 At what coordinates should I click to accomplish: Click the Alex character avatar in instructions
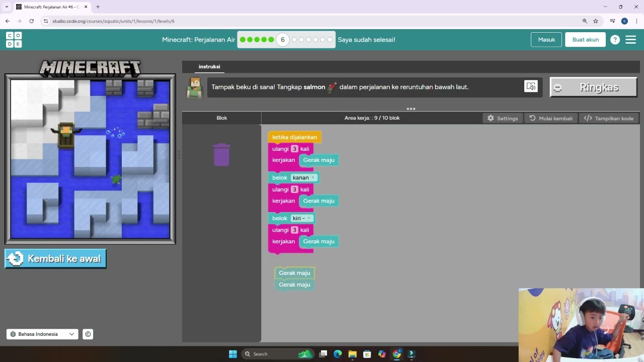coord(194,87)
